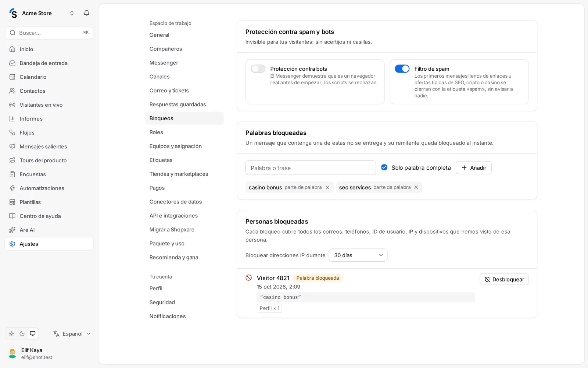Click the Añadir button

click(473, 168)
